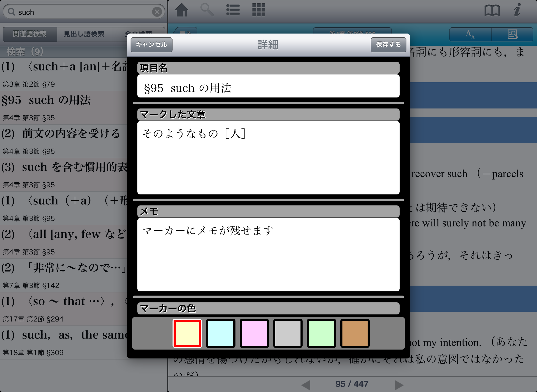Viewport: 537px width, 392px height.
Task: Tap the info 'i' icon
Action: [x=517, y=10]
